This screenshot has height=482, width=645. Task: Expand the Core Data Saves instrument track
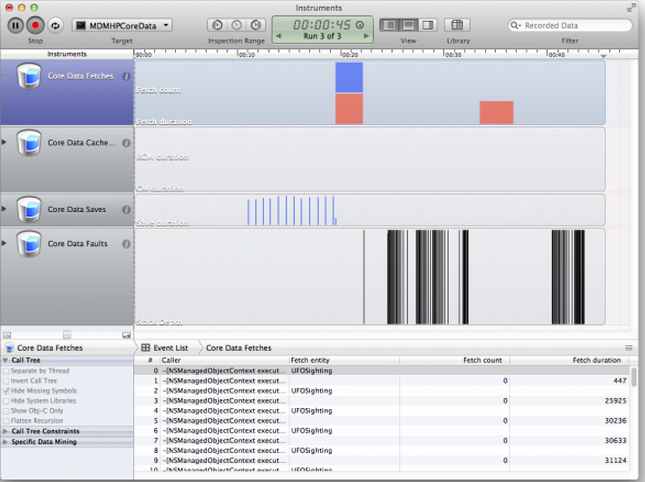4,210
